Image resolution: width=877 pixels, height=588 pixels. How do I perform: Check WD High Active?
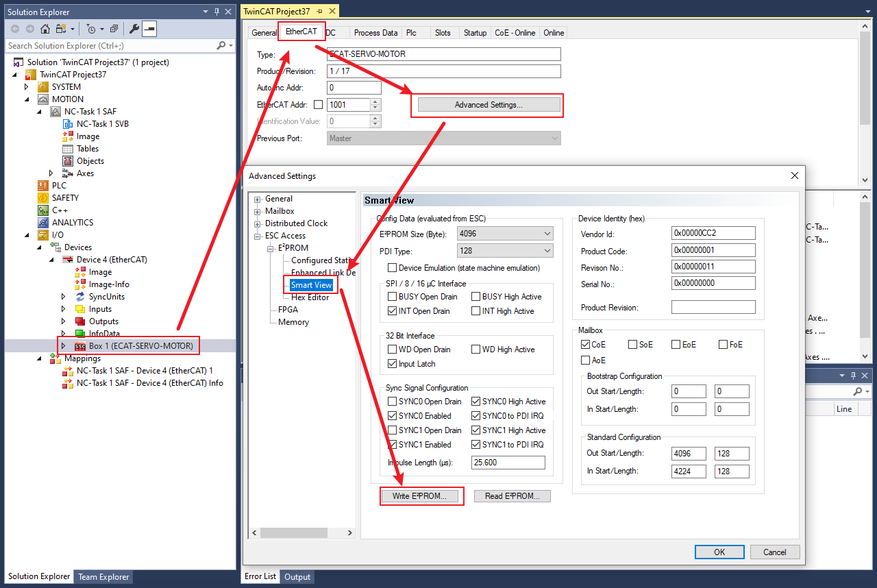pyautogui.click(x=475, y=350)
